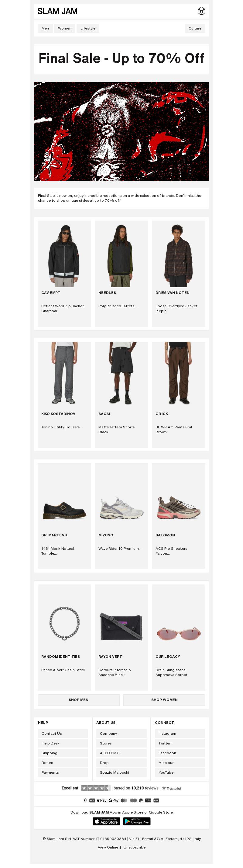
Task: View the Salomon ACS Pro sneakers image
Action: click(x=178, y=507)
